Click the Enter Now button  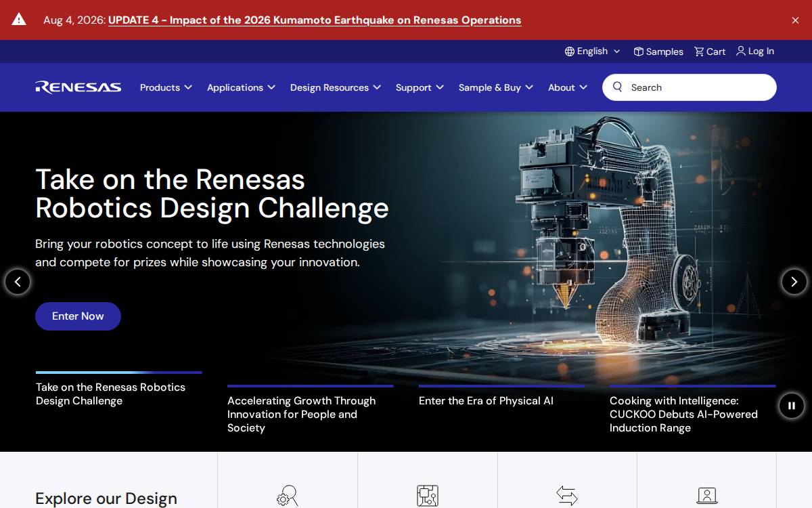(78, 316)
